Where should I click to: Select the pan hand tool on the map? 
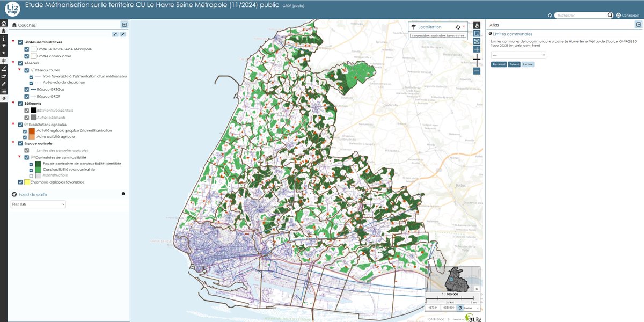pyautogui.click(x=477, y=26)
